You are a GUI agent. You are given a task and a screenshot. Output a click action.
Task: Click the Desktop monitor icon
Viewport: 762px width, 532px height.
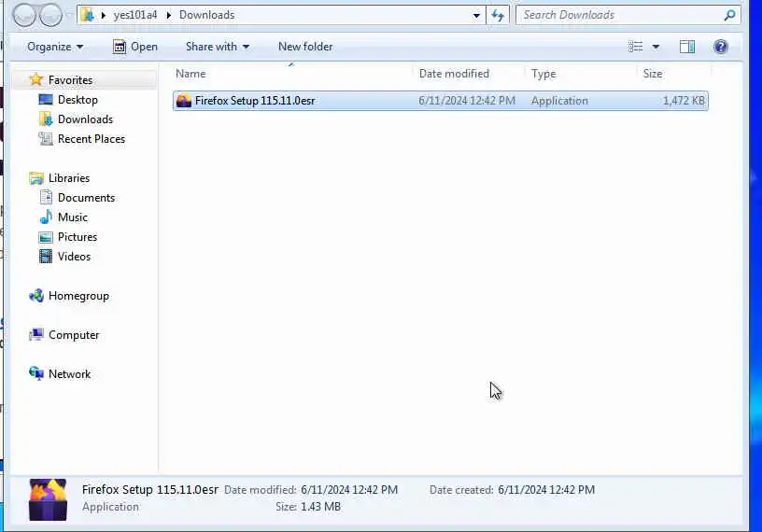click(46, 100)
